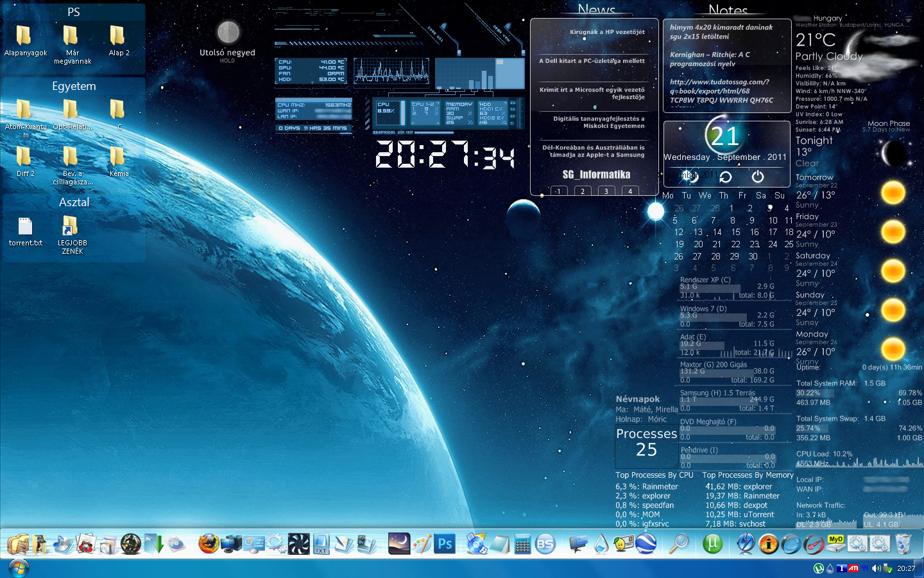This screenshot has width=924, height=578.
Task: Open Photoshop from the dock
Action: 445,544
